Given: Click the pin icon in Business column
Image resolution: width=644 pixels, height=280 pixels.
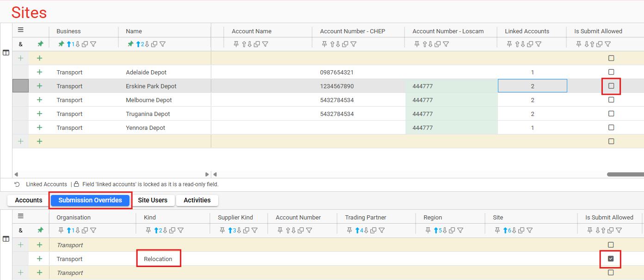Looking at the screenshot, I should (61, 44).
